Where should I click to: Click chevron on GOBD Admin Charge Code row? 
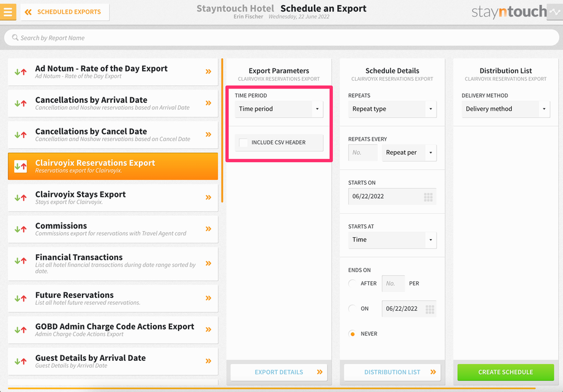point(208,330)
